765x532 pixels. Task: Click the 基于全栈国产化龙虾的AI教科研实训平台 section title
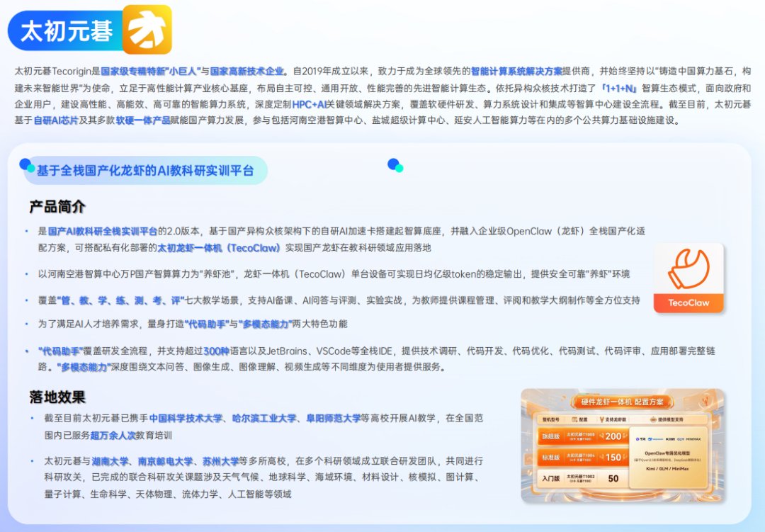point(145,170)
